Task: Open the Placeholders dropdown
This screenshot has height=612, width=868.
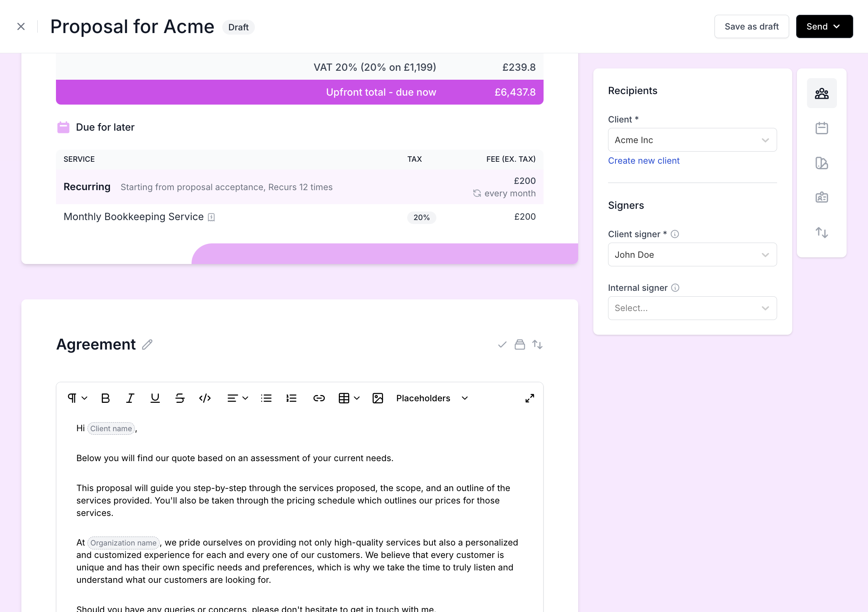Action: [x=432, y=398]
